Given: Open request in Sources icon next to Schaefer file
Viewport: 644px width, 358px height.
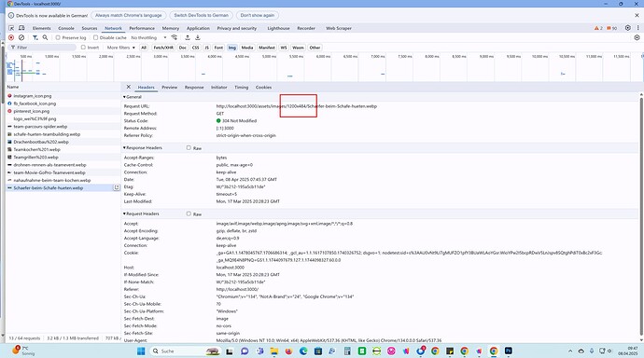Looking at the screenshot, I should [117, 187].
